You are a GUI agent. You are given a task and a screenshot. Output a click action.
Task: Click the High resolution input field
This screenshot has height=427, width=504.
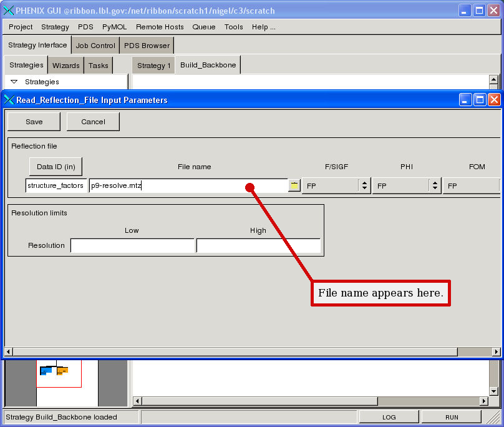258,245
